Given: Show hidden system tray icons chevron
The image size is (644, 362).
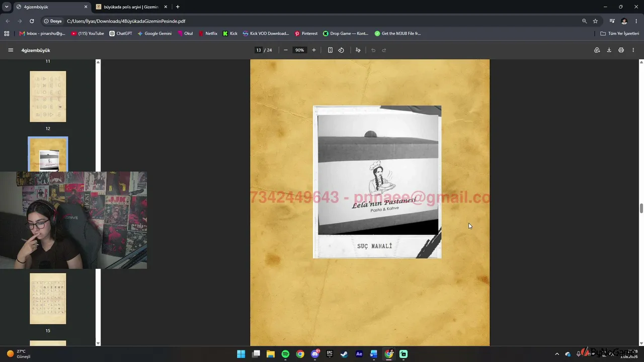Looking at the screenshot, I should [x=557, y=354].
